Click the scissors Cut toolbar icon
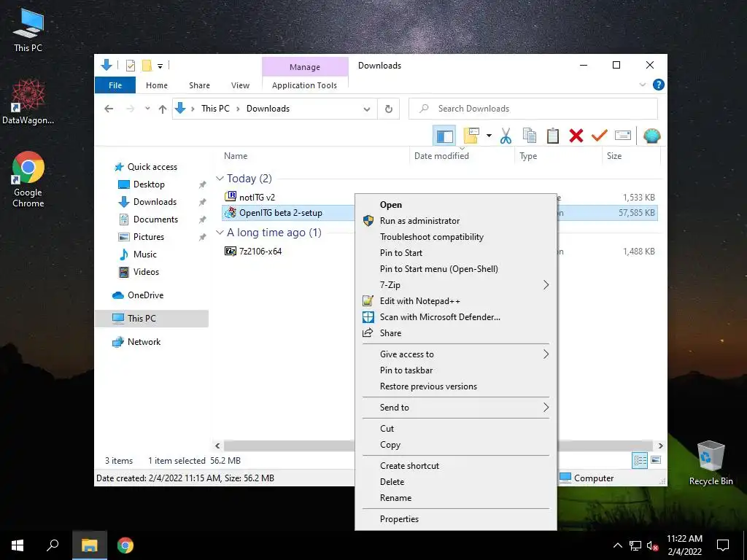747x560 pixels. coord(506,136)
